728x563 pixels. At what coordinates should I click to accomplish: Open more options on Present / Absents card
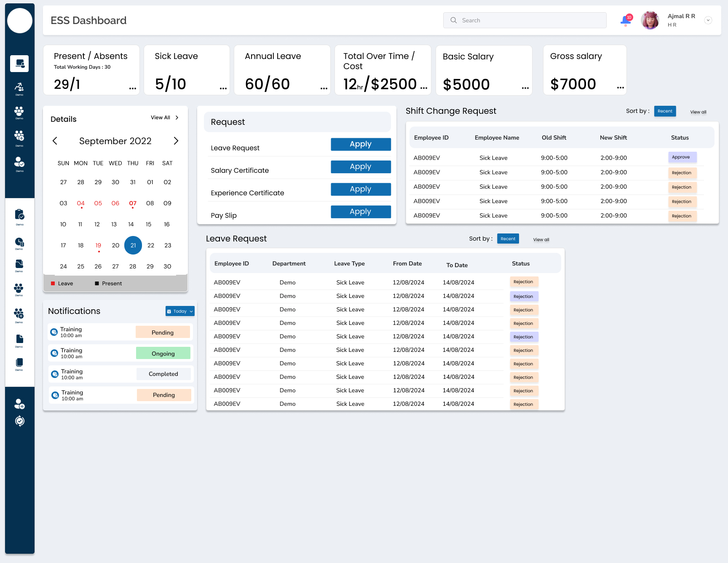click(x=133, y=88)
